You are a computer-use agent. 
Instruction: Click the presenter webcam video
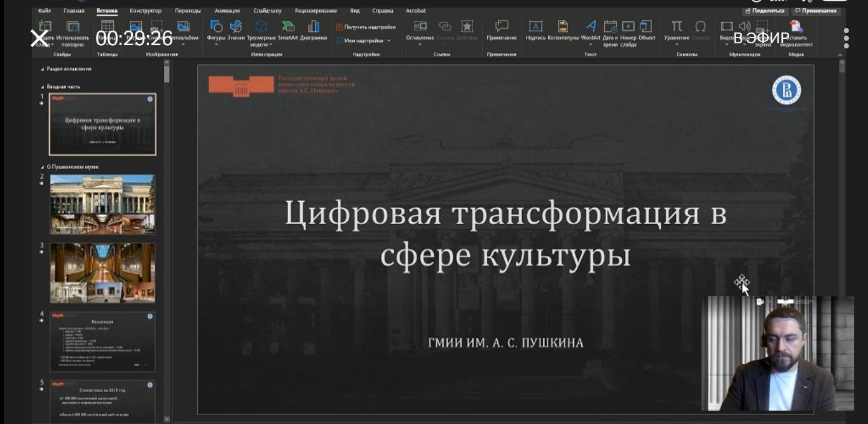778,353
